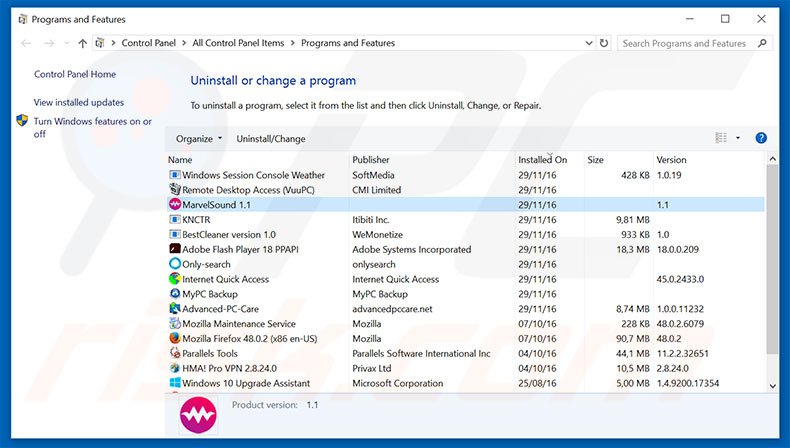Click the scrollbar up arrow
The image size is (790, 448).
coord(772,159)
